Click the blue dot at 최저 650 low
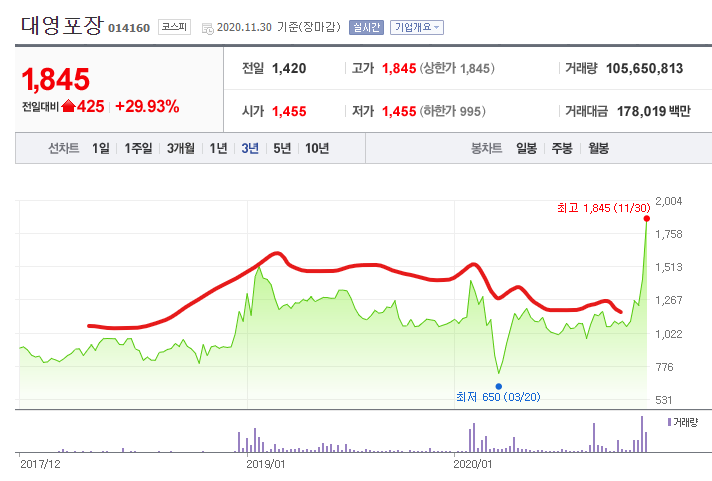This screenshot has height=481, width=712. (499, 387)
